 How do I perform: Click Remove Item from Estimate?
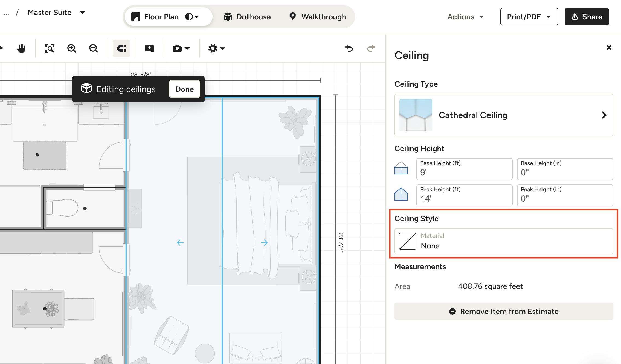click(504, 311)
